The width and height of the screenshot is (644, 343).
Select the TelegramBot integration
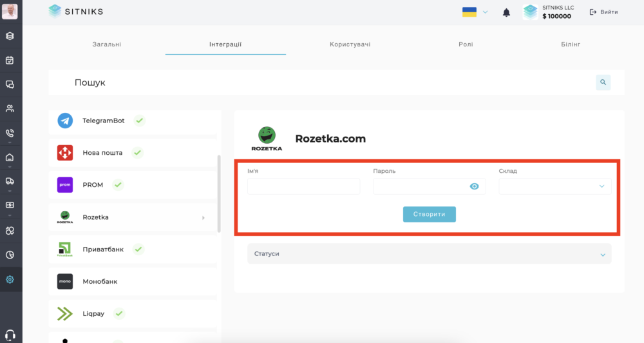(x=132, y=121)
